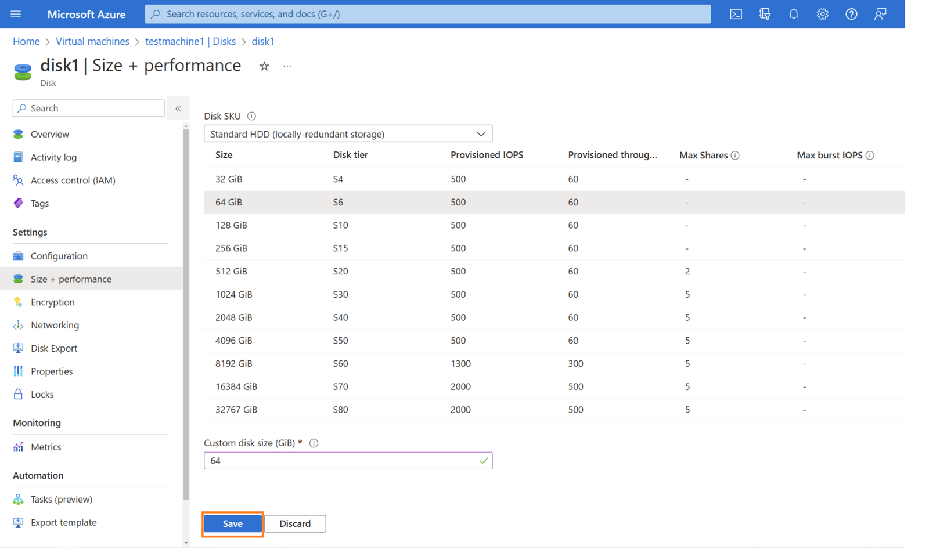The width and height of the screenshot is (929, 560).
Task: Favorite disk1 with the star icon
Action: [x=264, y=66]
